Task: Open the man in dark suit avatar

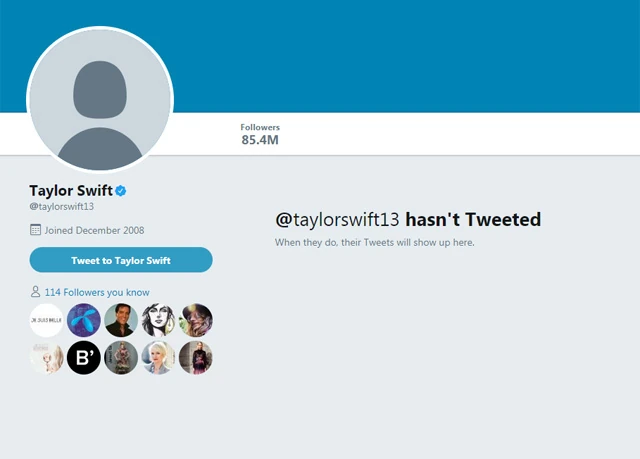Action: pos(121,320)
